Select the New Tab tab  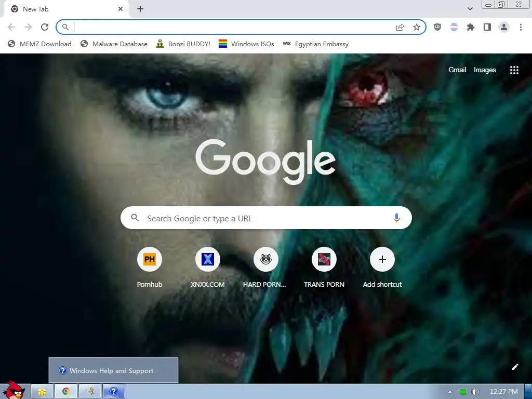66,9
